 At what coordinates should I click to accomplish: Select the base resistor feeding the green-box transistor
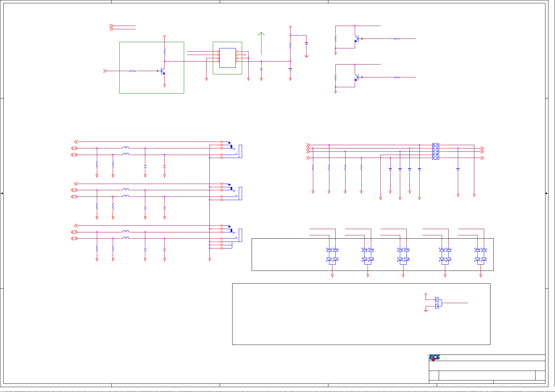132,71
